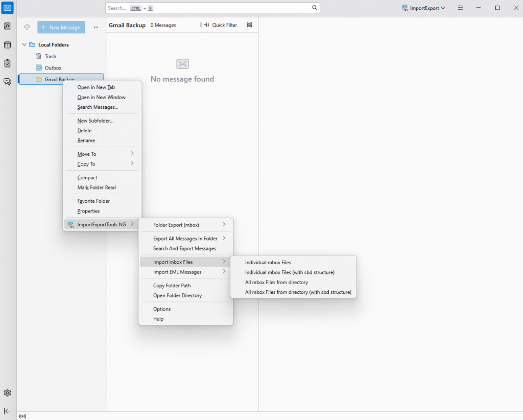Click the '0 Messages' count text
Screen dimensions: 523x420
pos(163,25)
